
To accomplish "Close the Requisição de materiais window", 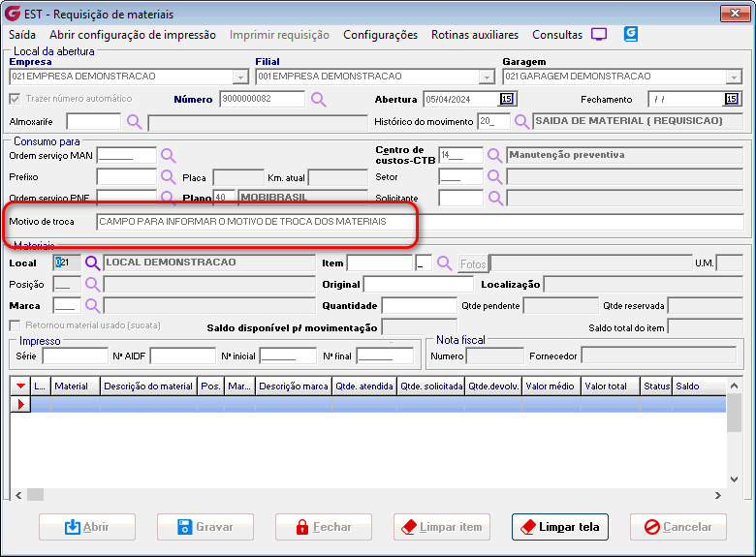I will point(735,14).
